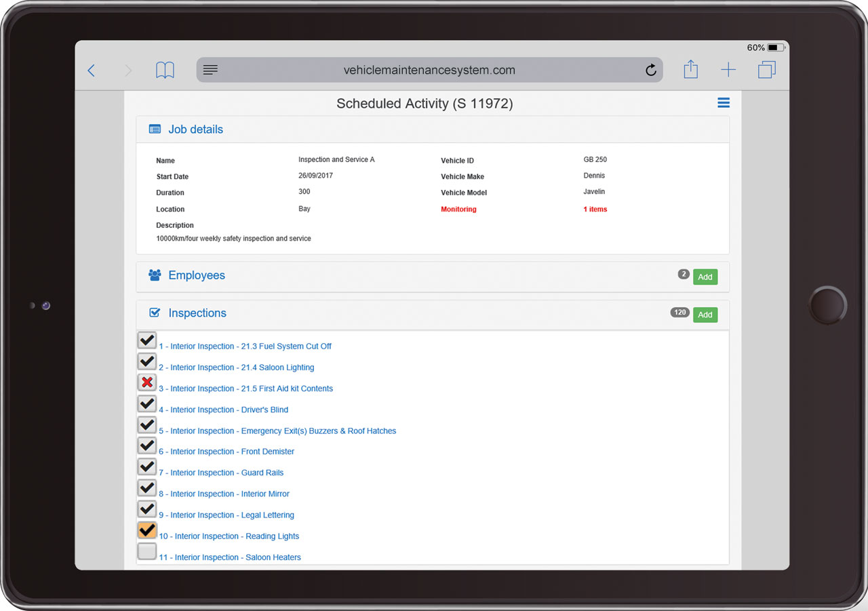The height and width of the screenshot is (611, 868).
Task: Click the 'Inspection and Service A' name value
Action: coord(336,159)
